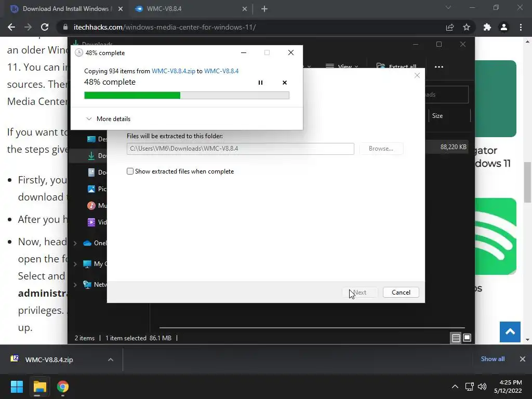Open the Windows Start menu

(x=17, y=387)
